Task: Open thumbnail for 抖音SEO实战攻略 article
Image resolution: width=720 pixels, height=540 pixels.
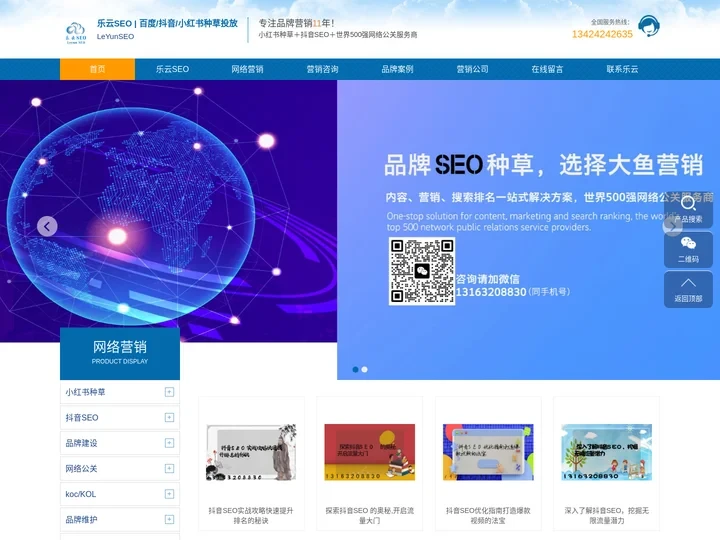Action: tap(251, 452)
